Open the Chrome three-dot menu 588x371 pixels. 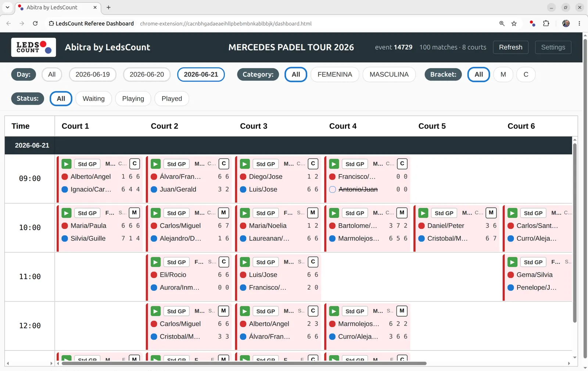point(579,24)
